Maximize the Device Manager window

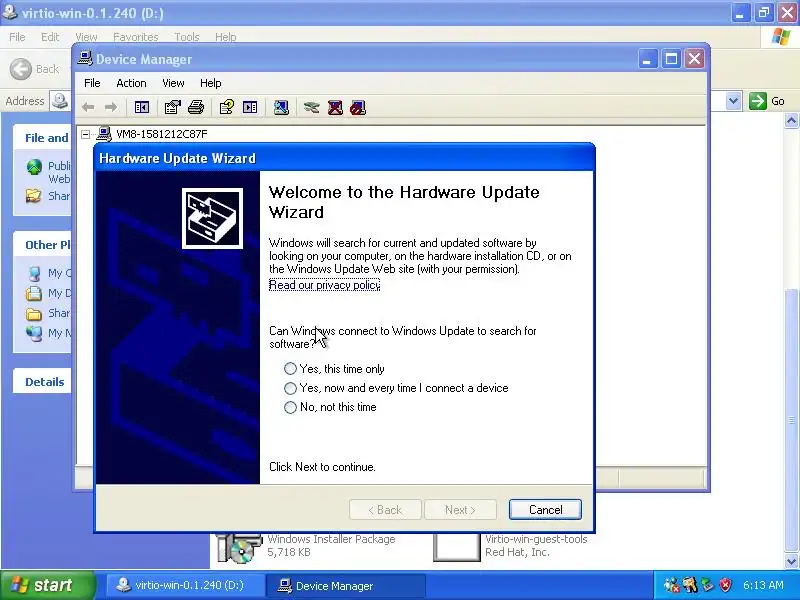pos(671,59)
